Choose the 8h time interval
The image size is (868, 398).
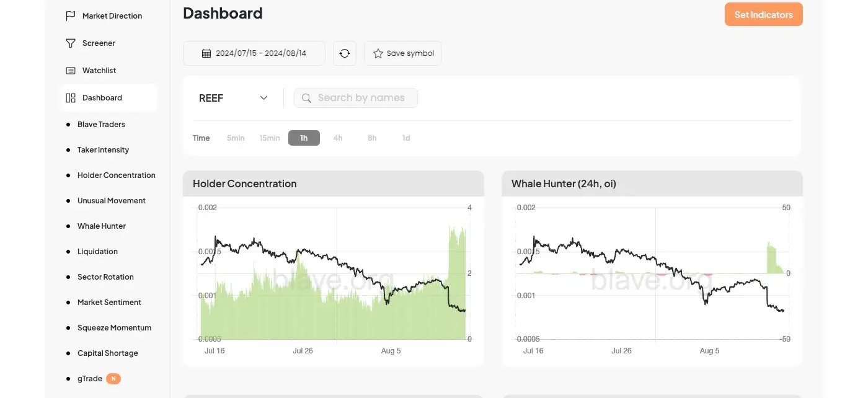(x=372, y=138)
